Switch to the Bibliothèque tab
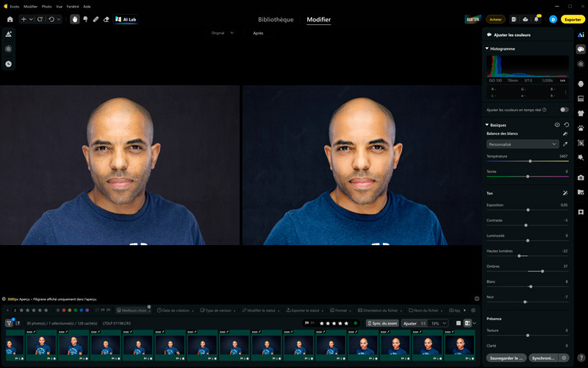This screenshot has width=588, height=368. tap(276, 20)
